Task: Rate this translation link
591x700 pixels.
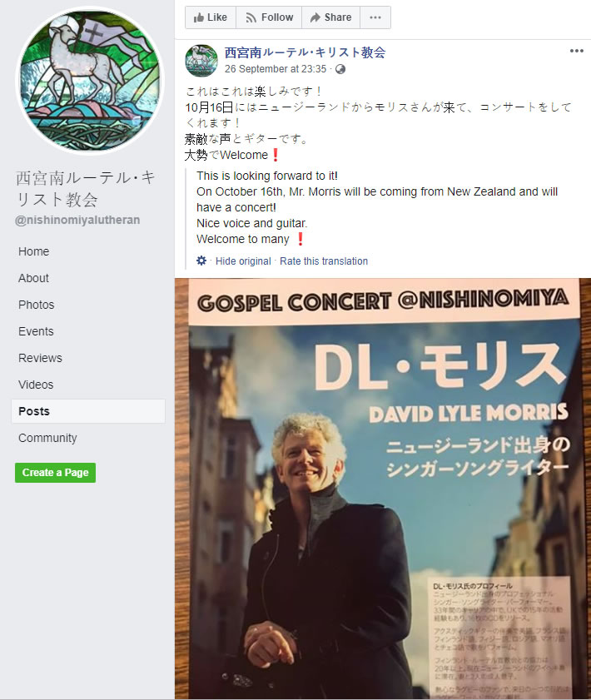Action: click(x=324, y=261)
